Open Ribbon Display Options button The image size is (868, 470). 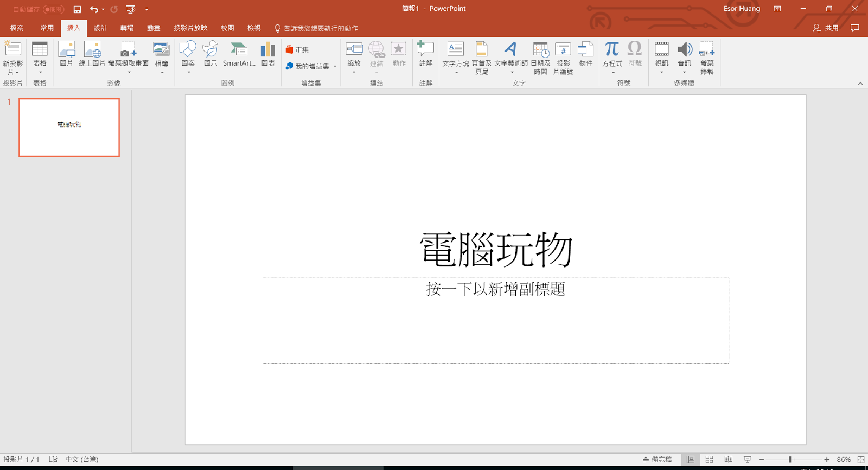pos(777,9)
